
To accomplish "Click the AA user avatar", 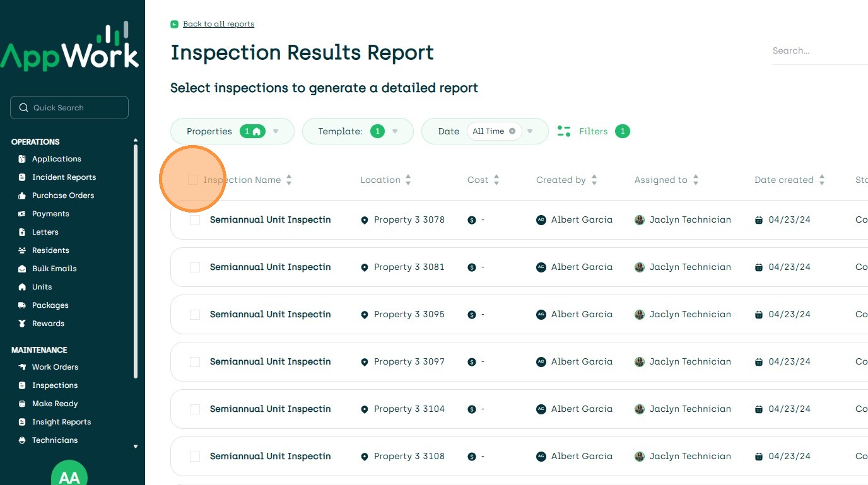I will pyautogui.click(x=69, y=476).
